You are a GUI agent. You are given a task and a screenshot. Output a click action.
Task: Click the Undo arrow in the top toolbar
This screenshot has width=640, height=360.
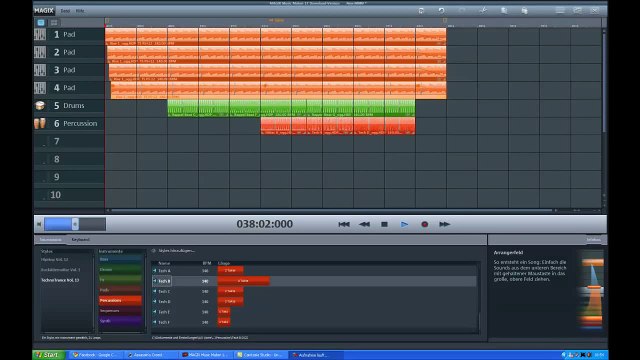pyautogui.click(x=441, y=11)
